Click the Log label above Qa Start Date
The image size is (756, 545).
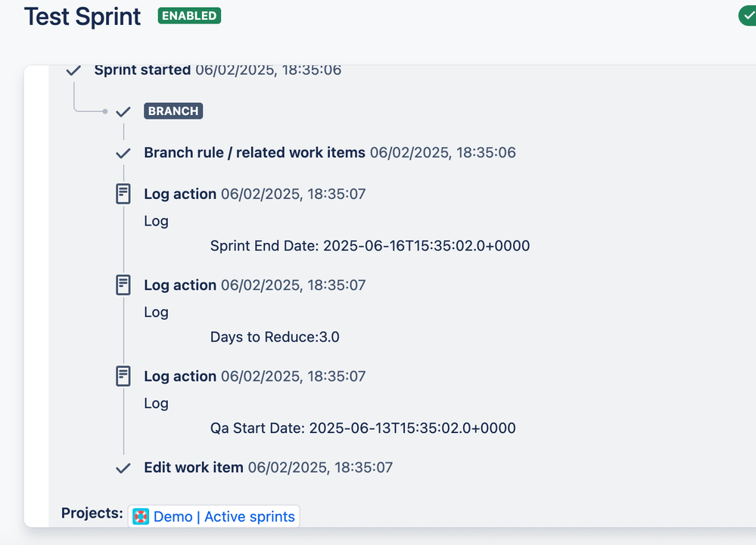(156, 403)
